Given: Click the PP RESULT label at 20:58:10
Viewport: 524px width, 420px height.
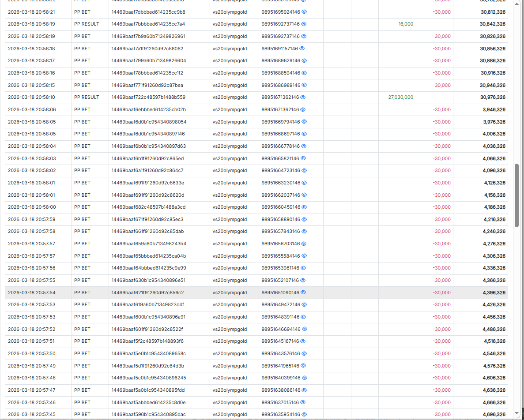Looking at the screenshot, I should coord(87,97).
